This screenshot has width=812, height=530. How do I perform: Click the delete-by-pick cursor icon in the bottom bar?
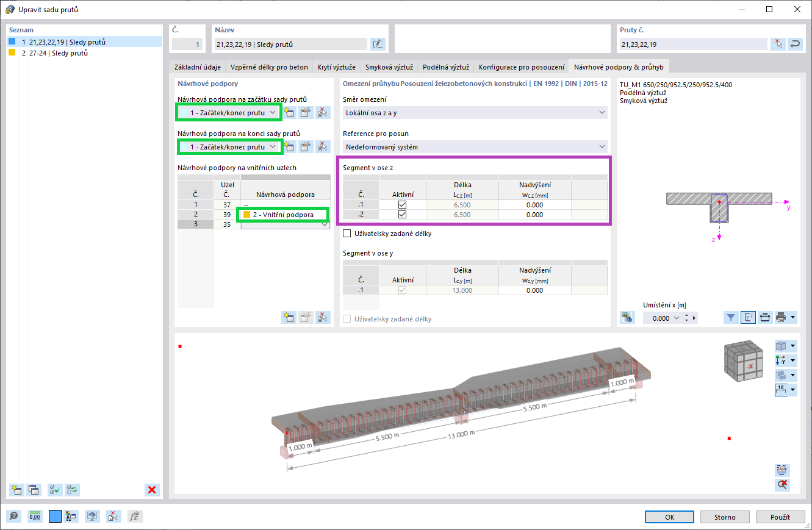pos(113,516)
